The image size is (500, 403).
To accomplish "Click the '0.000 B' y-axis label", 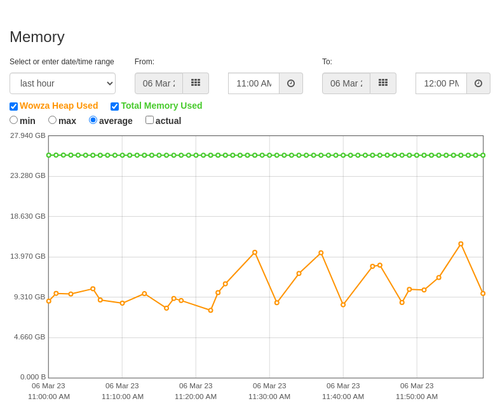I will point(33,377).
